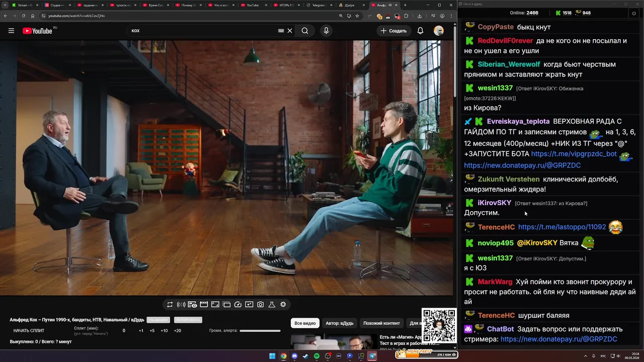The width and height of the screenshot is (644, 362).
Task: Open the YouTube hamburger guide menu
Action: 11,31
